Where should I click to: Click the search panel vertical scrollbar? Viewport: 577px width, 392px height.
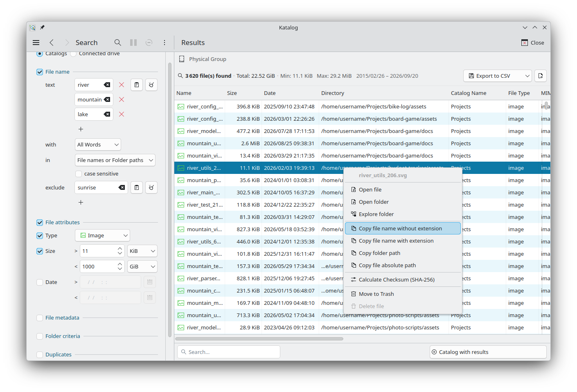(x=170, y=200)
